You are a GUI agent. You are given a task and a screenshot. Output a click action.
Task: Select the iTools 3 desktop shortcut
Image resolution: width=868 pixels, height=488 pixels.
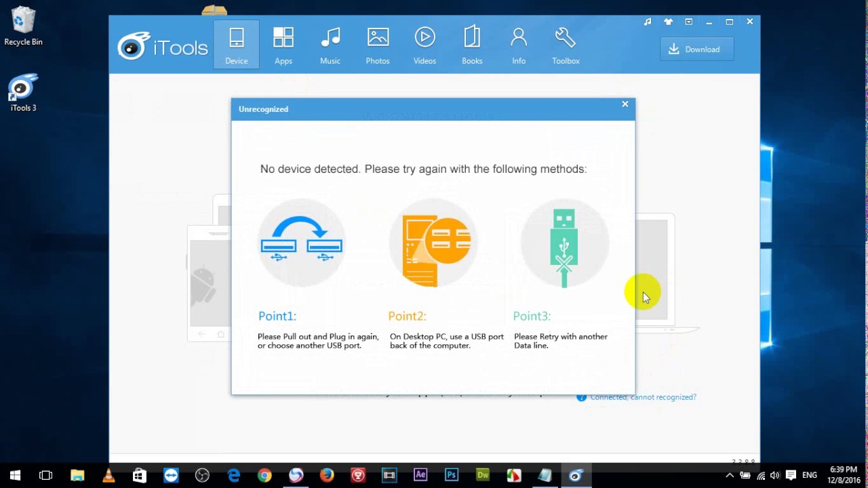[x=23, y=93]
